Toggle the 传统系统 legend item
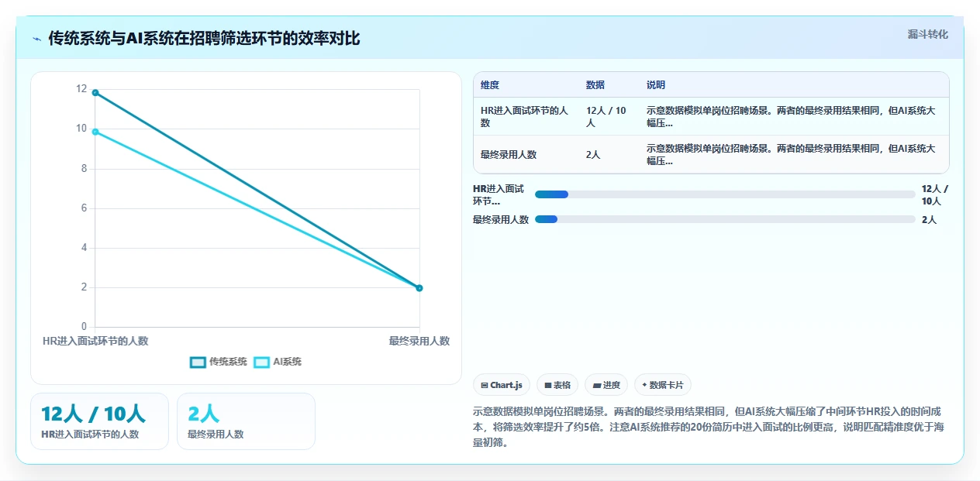 [219, 362]
